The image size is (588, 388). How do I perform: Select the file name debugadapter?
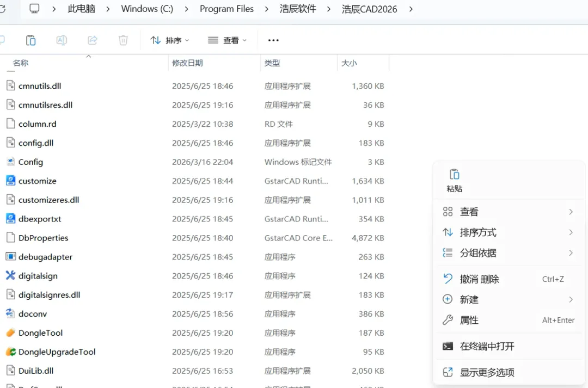45,257
